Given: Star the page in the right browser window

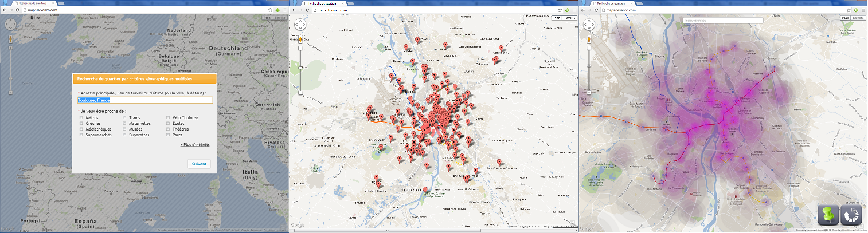Looking at the screenshot, I should tap(849, 10).
